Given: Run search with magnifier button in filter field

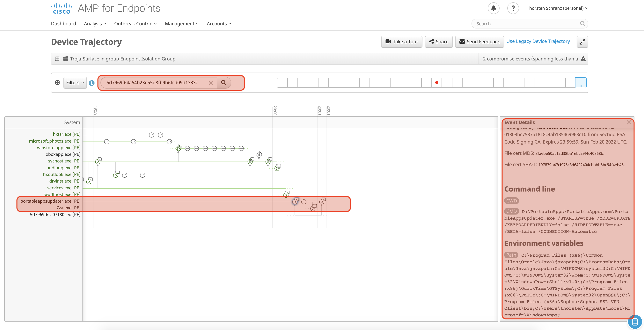Looking at the screenshot, I should (x=223, y=83).
